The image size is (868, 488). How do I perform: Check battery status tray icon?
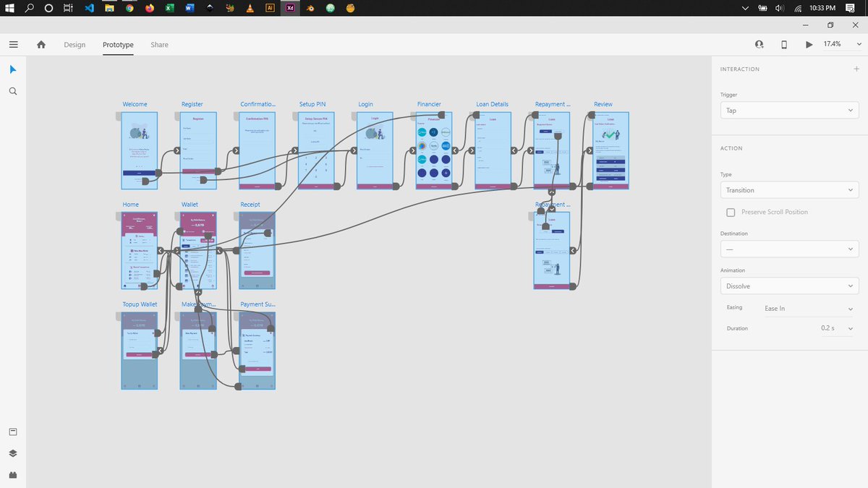762,8
